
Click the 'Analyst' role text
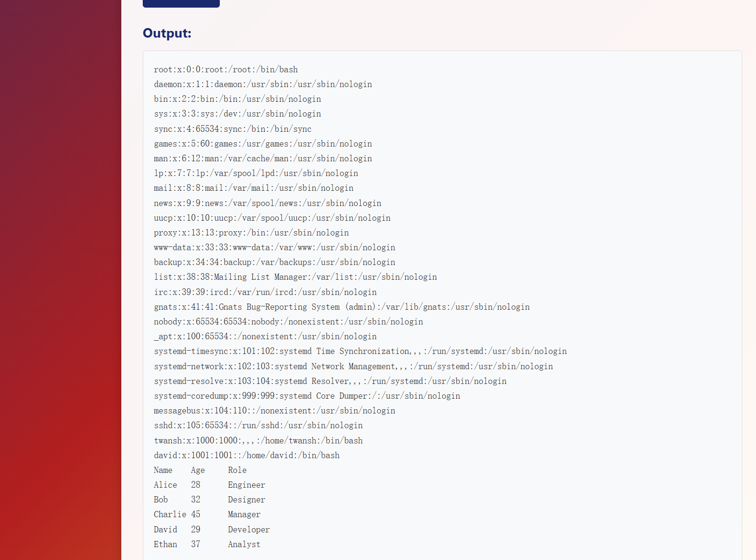click(x=244, y=544)
